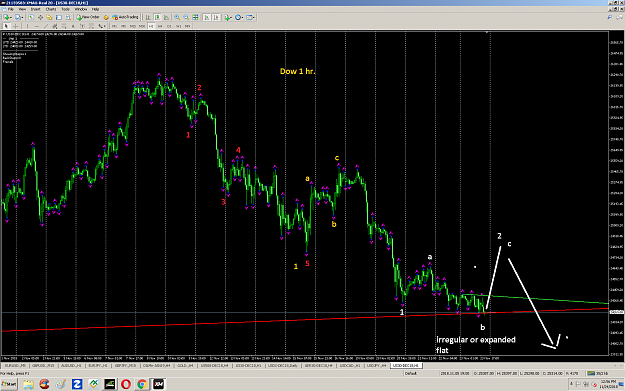Switch to the H4 timeframe

point(160,26)
